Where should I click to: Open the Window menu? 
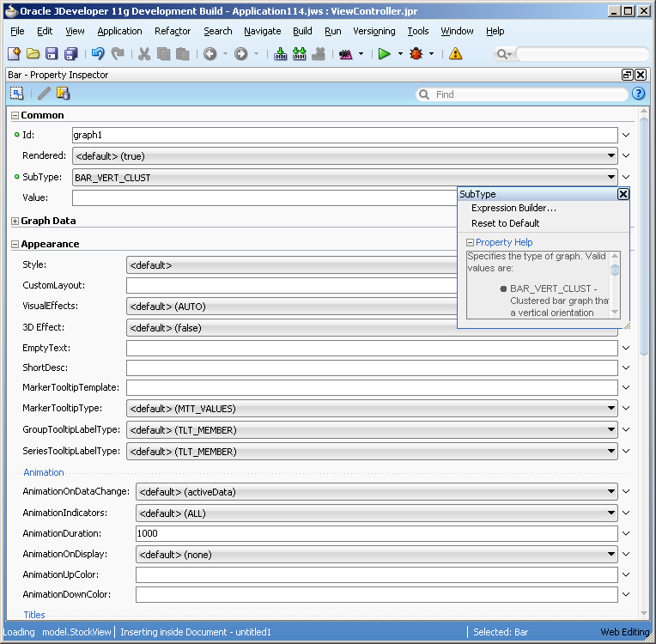457,31
